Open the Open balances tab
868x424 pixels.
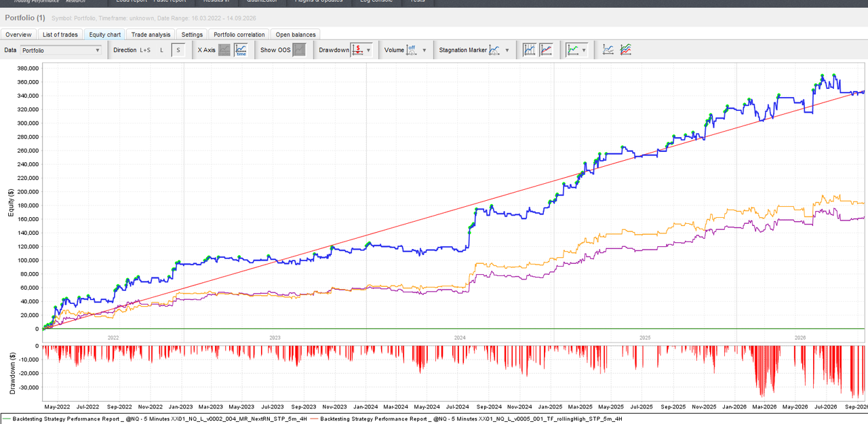(295, 35)
